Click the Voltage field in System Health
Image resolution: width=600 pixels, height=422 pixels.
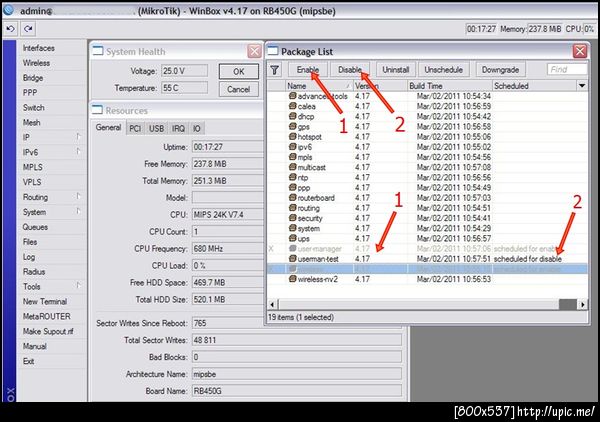184,71
